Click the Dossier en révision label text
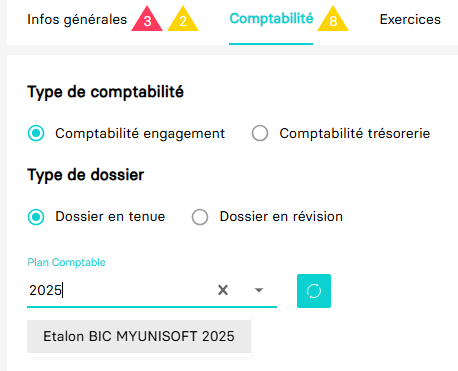This screenshot has width=458, height=371. pyautogui.click(x=281, y=217)
